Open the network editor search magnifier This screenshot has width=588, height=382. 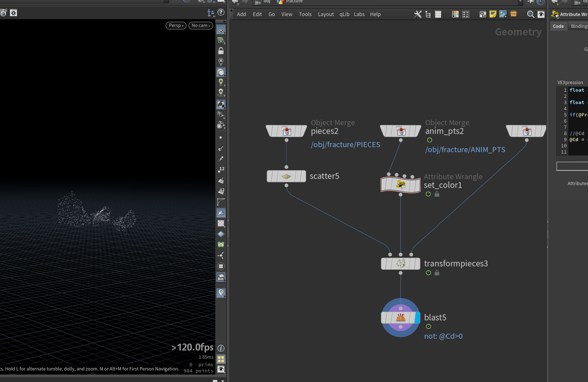point(530,14)
